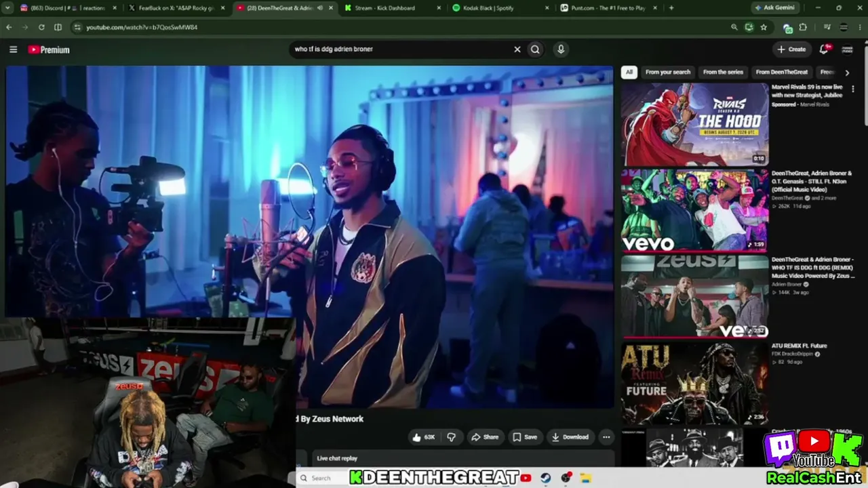
Task: Dislike the video
Action: click(451, 437)
